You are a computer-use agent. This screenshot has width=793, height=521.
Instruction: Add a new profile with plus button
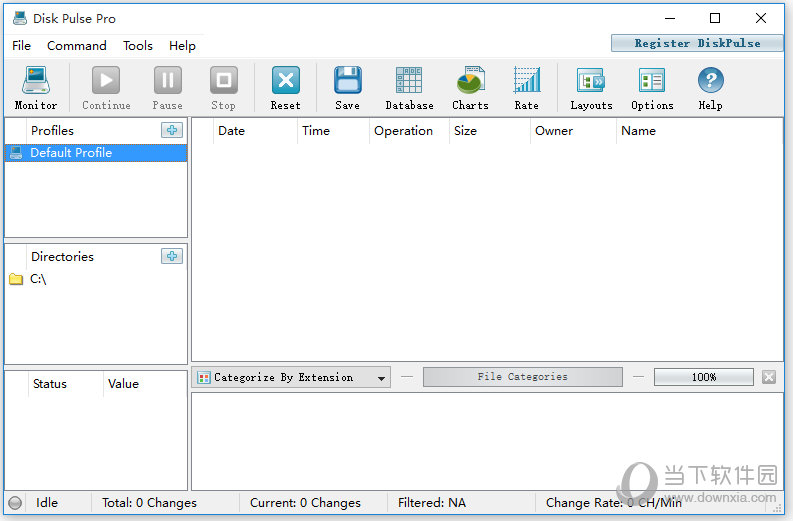pos(172,130)
